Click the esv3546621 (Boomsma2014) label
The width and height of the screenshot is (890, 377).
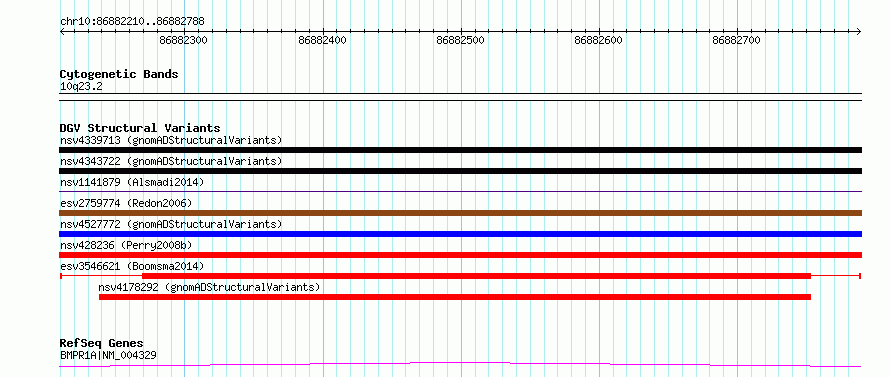click(x=132, y=266)
